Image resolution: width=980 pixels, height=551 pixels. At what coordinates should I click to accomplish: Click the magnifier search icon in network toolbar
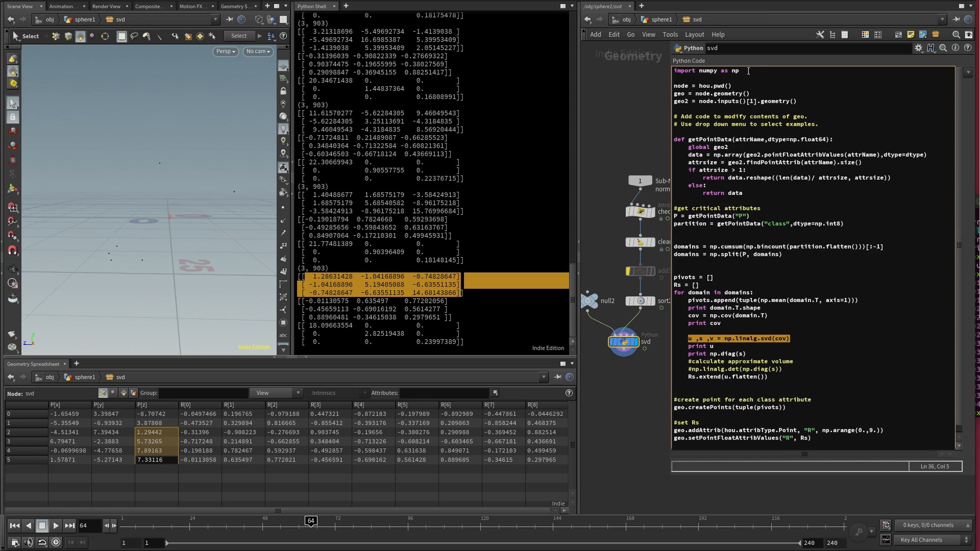pos(956,35)
